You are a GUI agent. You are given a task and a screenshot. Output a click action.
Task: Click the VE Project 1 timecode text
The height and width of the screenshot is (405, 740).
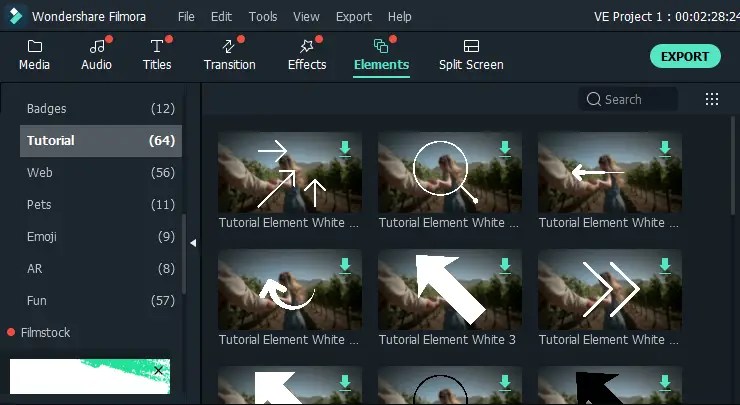(666, 17)
